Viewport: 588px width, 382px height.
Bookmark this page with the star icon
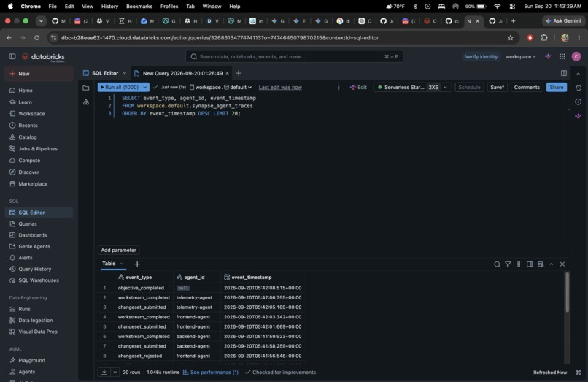[x=511, y=37]
